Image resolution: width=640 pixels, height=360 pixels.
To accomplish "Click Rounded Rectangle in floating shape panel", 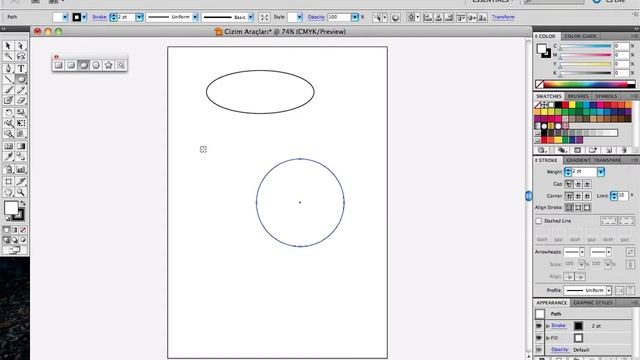I will tap(71, 65).
